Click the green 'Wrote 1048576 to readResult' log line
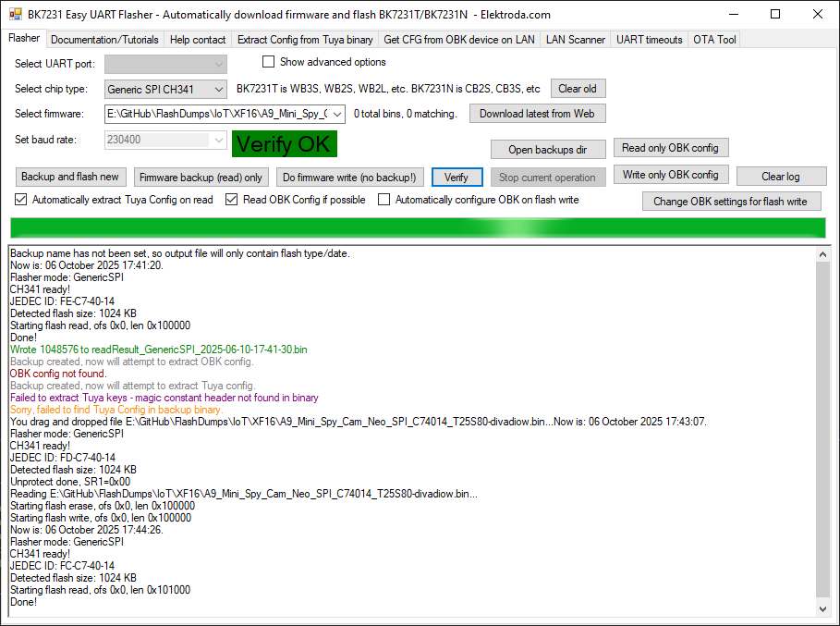Viewport: 840px width, 626px height. pos(159,350)
